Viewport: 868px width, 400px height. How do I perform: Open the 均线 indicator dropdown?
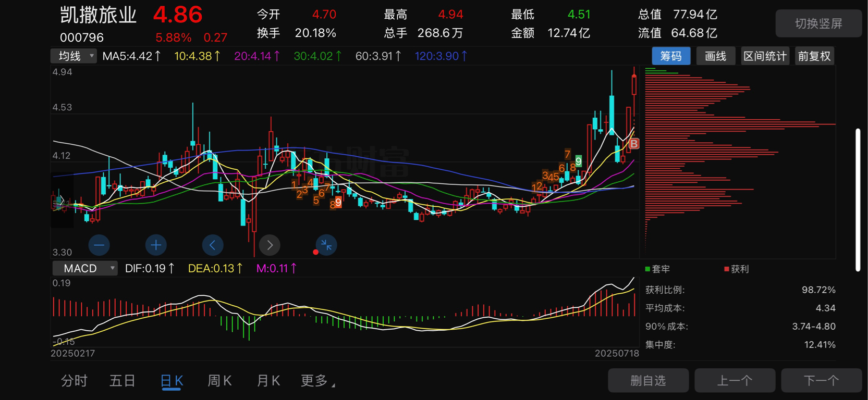click(x=74, y=56)
